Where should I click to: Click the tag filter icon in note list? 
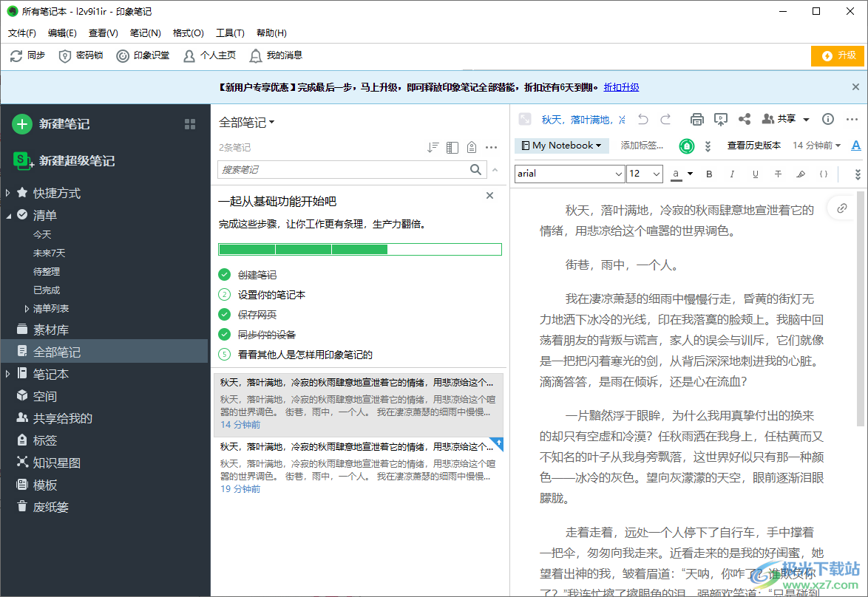[x=472, y=147]
